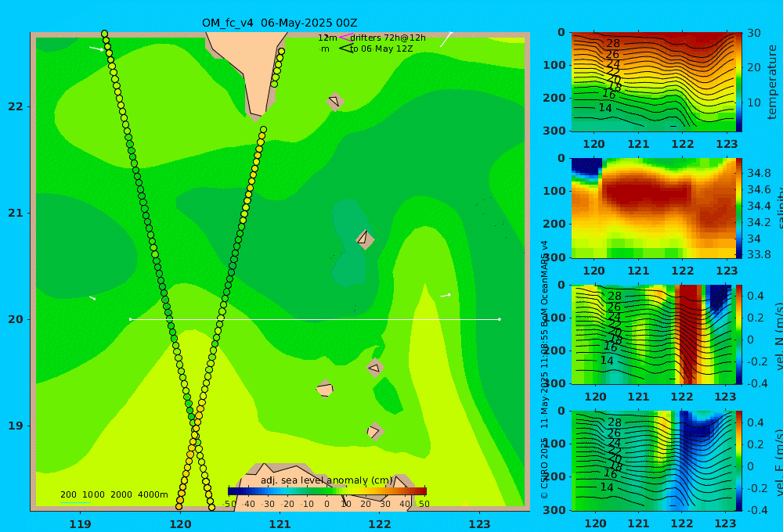
Task: Click the 50 label at the sea level colorbar's right end
Action: tap(424, 504)
